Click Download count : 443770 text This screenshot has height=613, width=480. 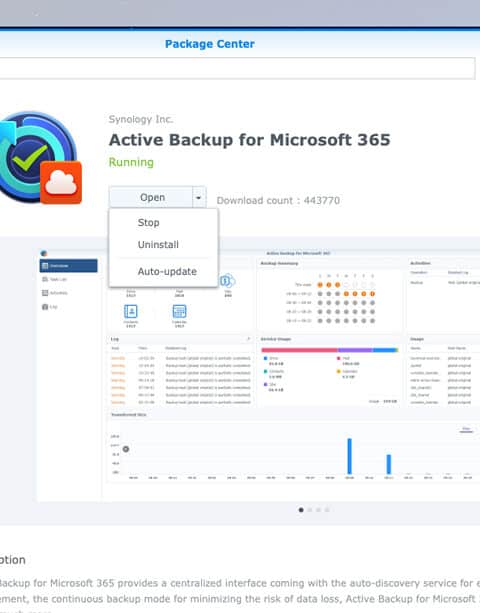tap(278, 201)
